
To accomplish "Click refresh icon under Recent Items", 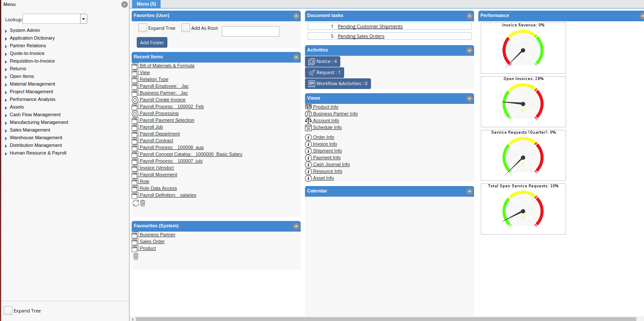I will pyautogui.click(x=136, y=203).
